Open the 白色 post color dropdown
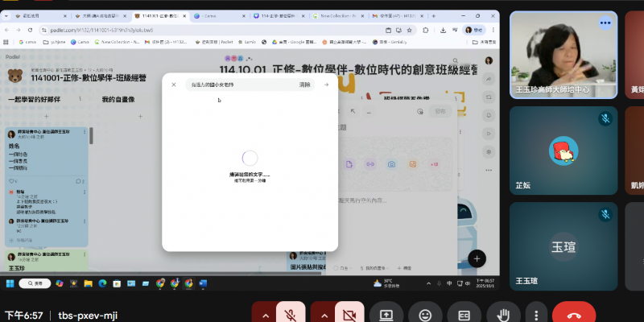The width and height of the screenshot is (644, 322). (342, 268)
